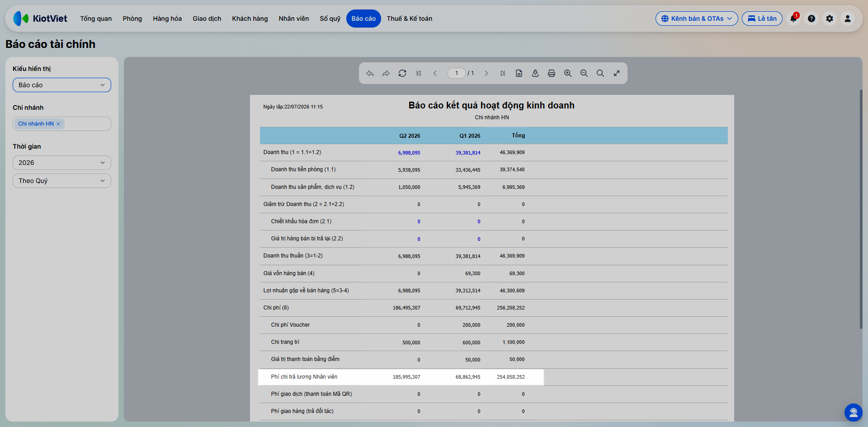The width and height of the screenshot is (868, 427).
Task: Click the Chi nhánh selection field
Action: (62, 124)
